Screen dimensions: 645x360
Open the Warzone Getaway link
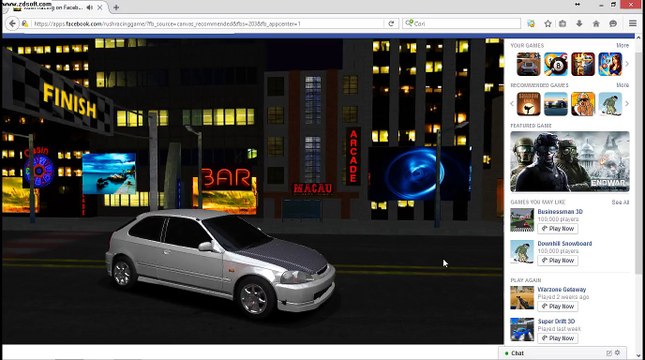pos(561,290)
